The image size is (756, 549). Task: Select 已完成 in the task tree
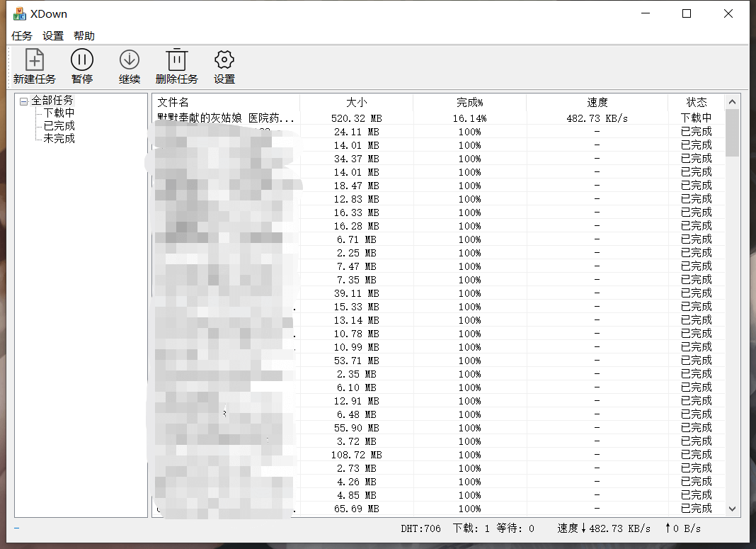coord(59,125)
